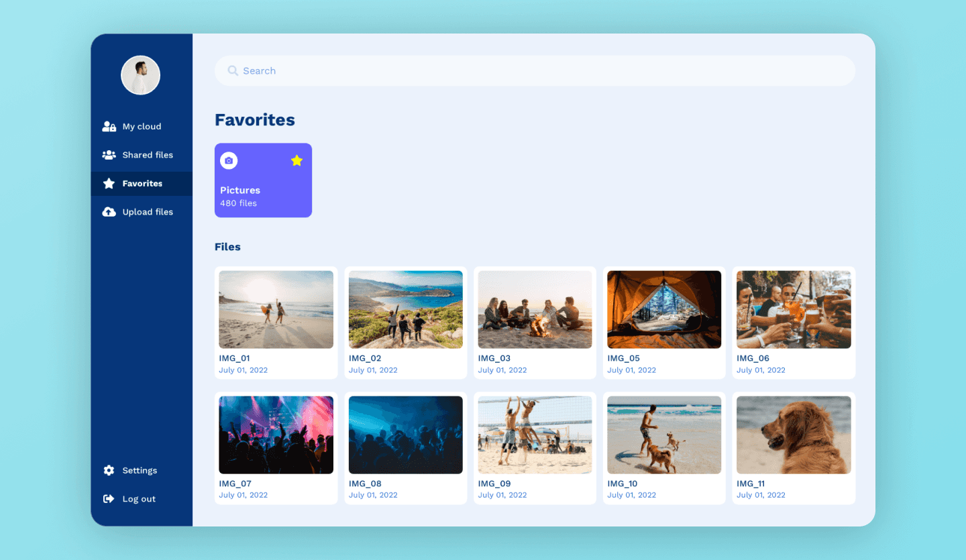Focus the Search input field
The width and height of the screenshot is (966, 560).
(537, 71)
